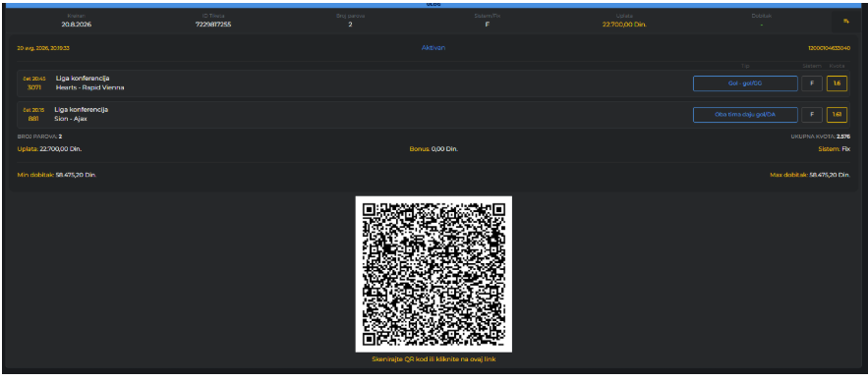
Task: Click the 'Oba tima daju gol/DA' tip button
Action: tap(745, 115)
